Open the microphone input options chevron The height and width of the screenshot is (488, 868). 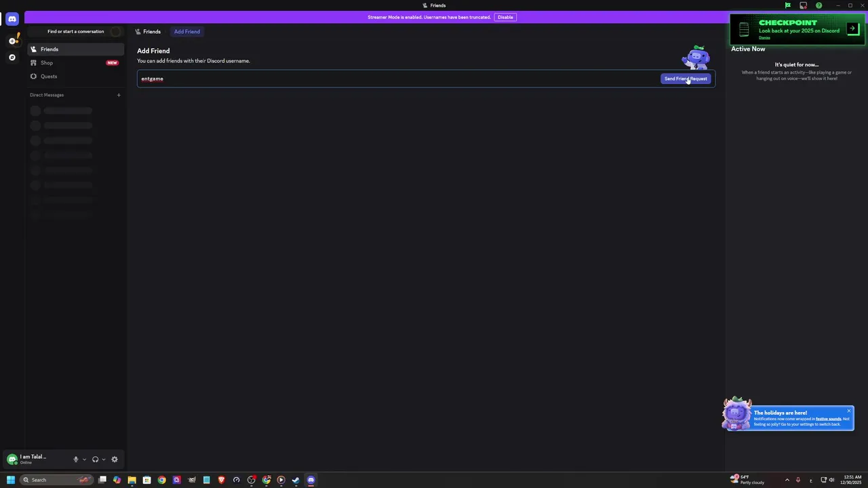pos(84,460)
